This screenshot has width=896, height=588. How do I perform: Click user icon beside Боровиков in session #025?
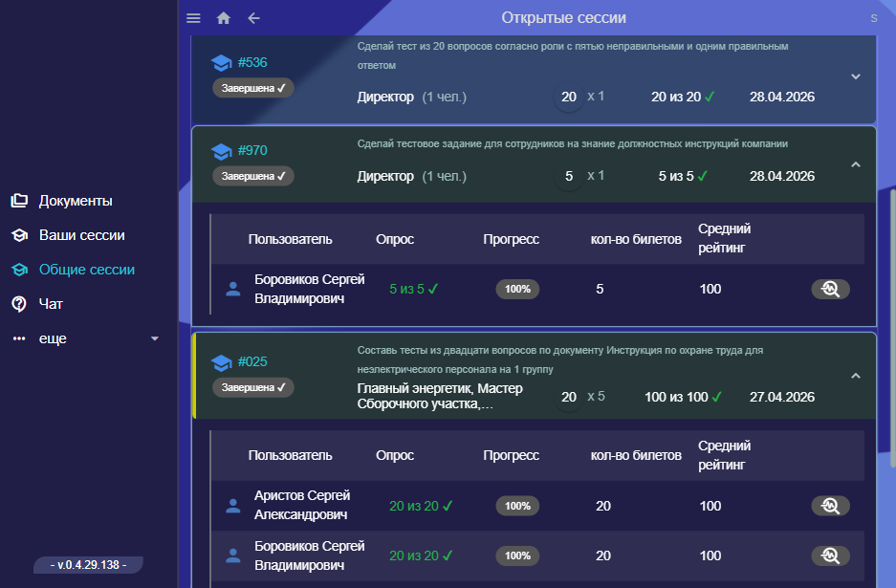click(233, 555)
